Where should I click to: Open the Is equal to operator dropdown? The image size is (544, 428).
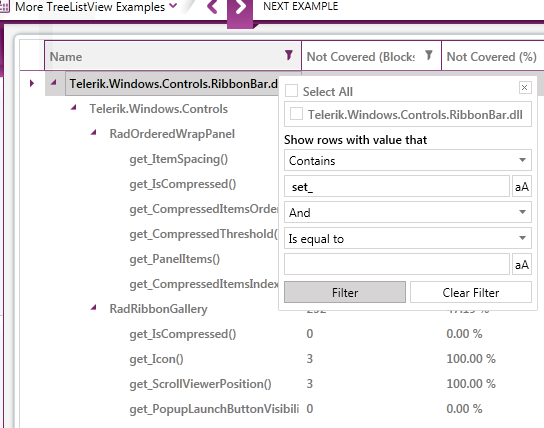pos(408,238)
